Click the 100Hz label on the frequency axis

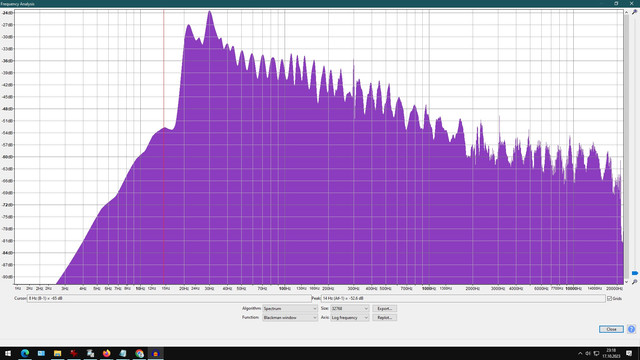click(284, 289)
